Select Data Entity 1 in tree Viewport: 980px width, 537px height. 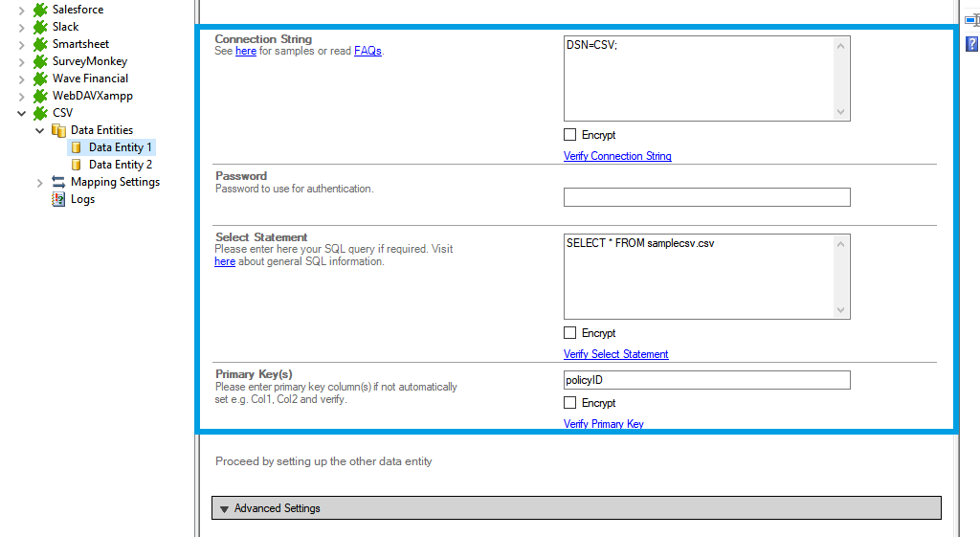tap(120, 147)
